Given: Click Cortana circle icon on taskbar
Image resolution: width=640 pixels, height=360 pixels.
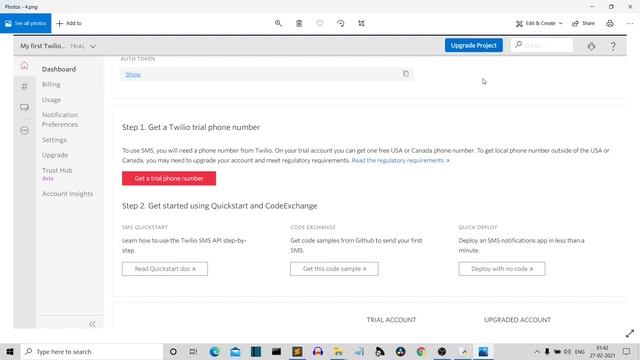Looking at the screenshot, I should coord(173,351).
